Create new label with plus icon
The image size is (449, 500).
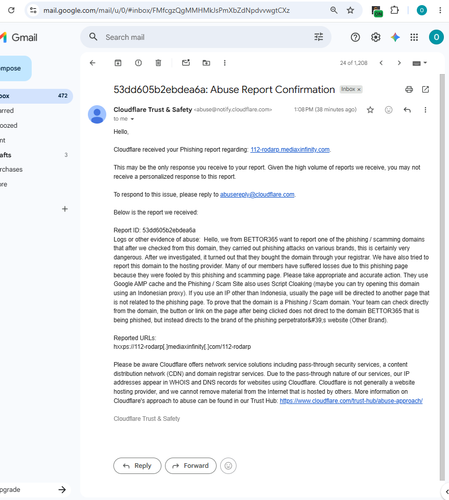pyautogui.click(x=65, y=209)
